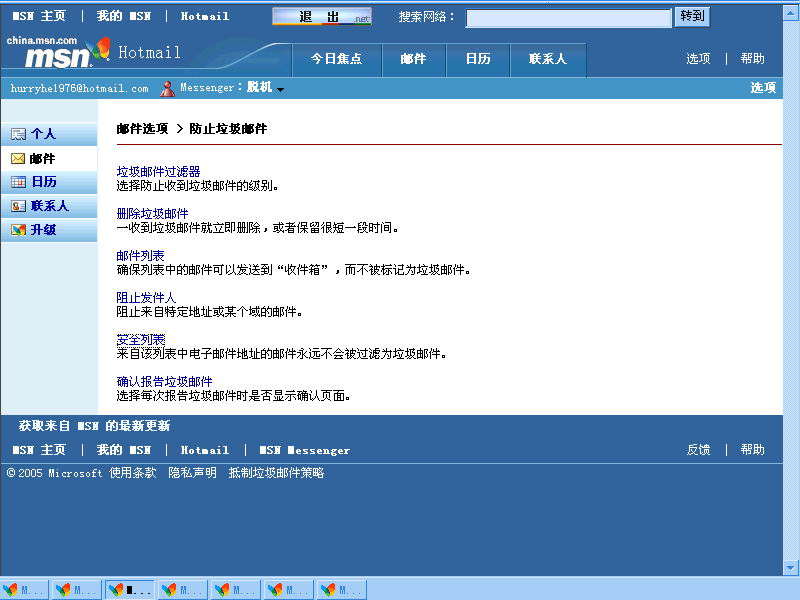Open the 联系人 tab in the top navigation
The height and width of the screenshot is (600, 800).
coord(548,59)
